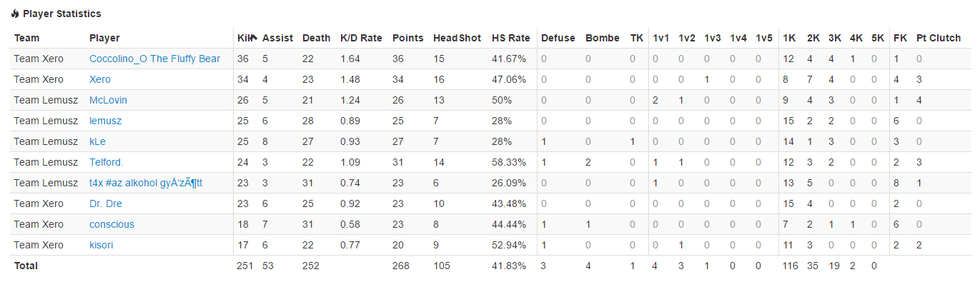Open the Dr. Dre player link
This screenshot has width=980, height=282.
tap(106, 203)
